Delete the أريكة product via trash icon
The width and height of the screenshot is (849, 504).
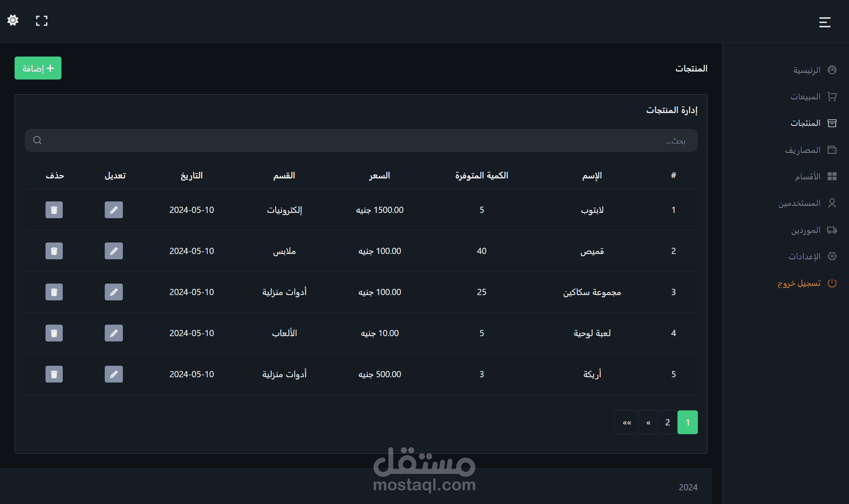click(x=54, y=374)
